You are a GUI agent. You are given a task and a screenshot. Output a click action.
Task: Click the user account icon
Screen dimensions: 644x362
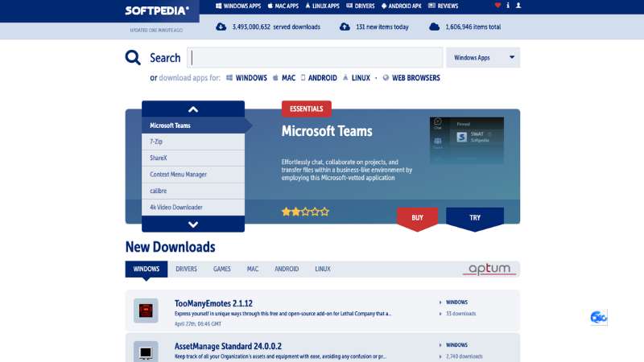tap(518, 6)
